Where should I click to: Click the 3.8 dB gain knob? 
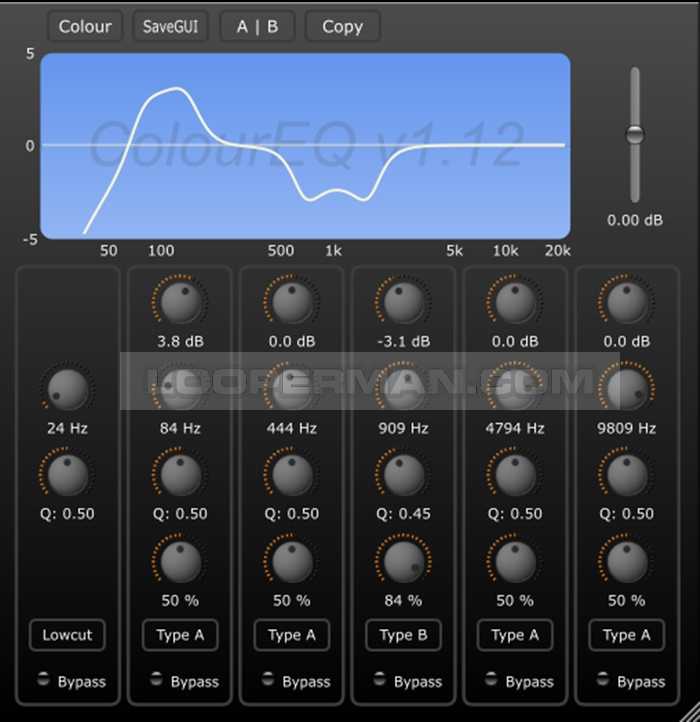(180, 303)
